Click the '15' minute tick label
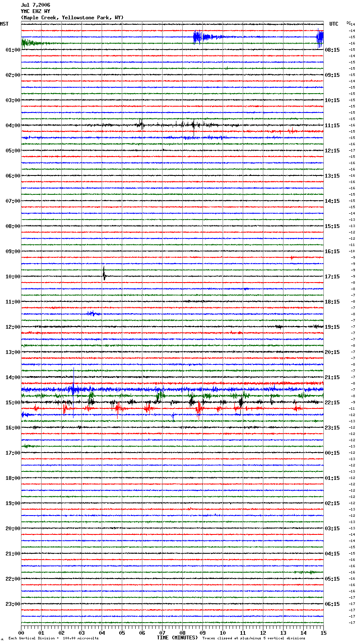Viewport: 357px width, 644px height. pyautogui.click(x=323, y=633)
